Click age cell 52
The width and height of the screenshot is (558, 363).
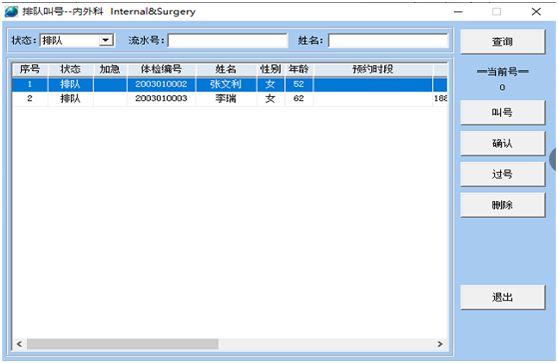[x=299, y=84]
